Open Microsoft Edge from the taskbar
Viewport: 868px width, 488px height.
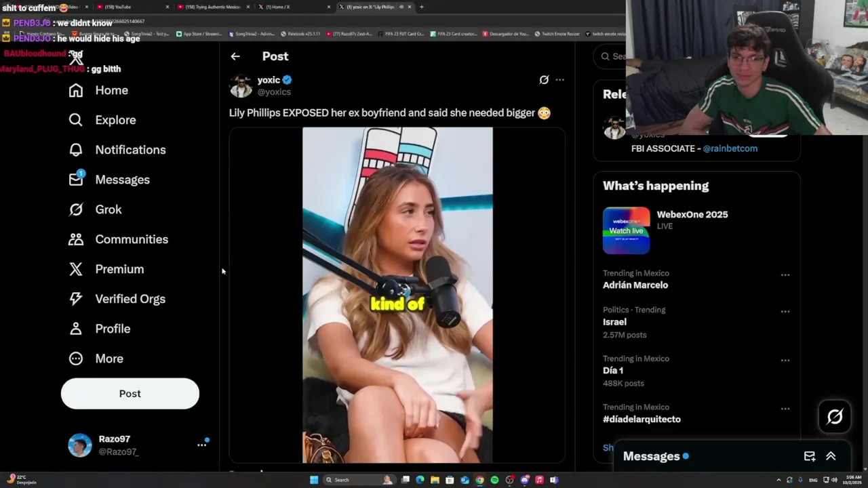coord(420,480)
